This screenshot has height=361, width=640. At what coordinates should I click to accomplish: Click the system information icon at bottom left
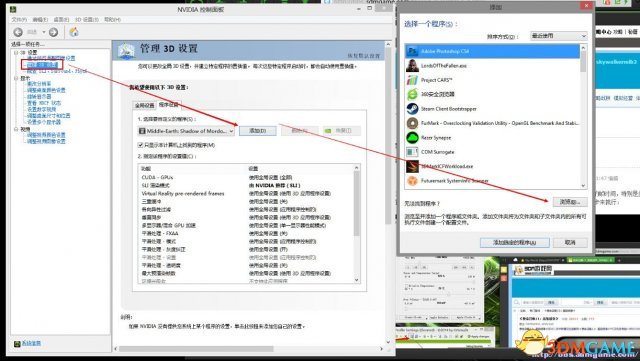coord(17,343)
